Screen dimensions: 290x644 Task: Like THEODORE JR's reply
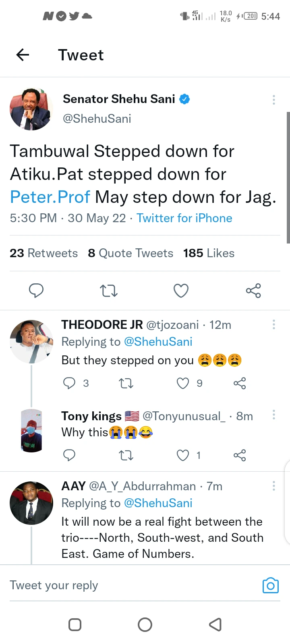[x=183, y=383]
